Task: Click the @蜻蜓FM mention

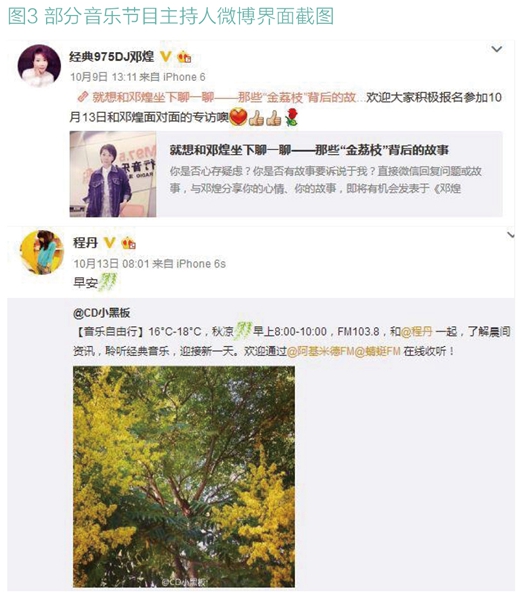Action: tap(378, 351)
